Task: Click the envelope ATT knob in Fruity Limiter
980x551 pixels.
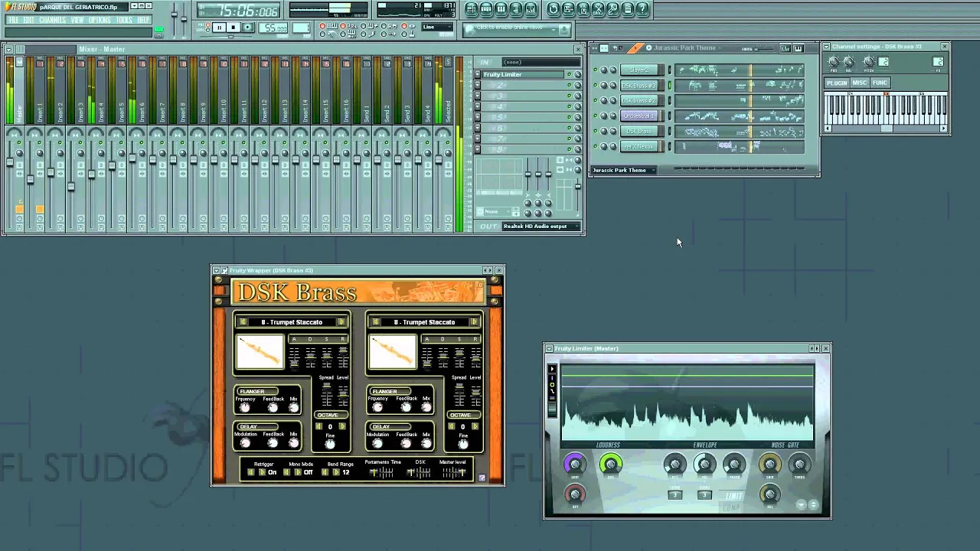Action: pos(675,464)
